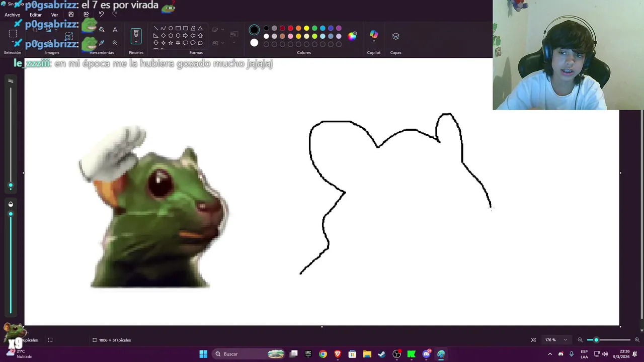Click the zoom slider in status bar
Image resolution: width=644 pixels, height=362 pixels.
[608, 340]
